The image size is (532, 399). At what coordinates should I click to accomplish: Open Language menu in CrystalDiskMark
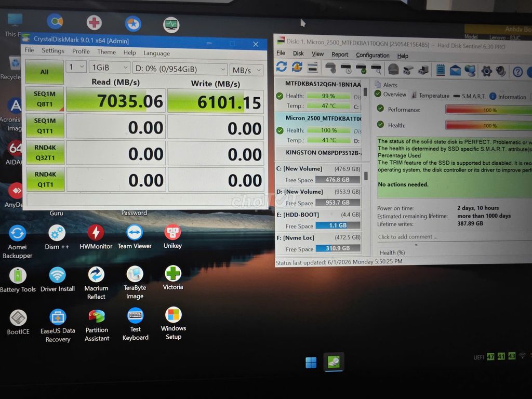point(156,54)
